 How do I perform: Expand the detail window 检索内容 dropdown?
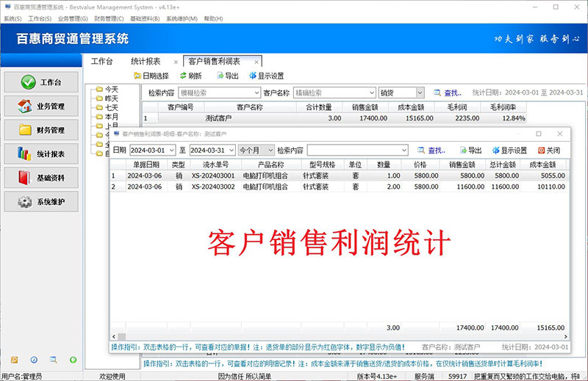click(x=404, y=150)
